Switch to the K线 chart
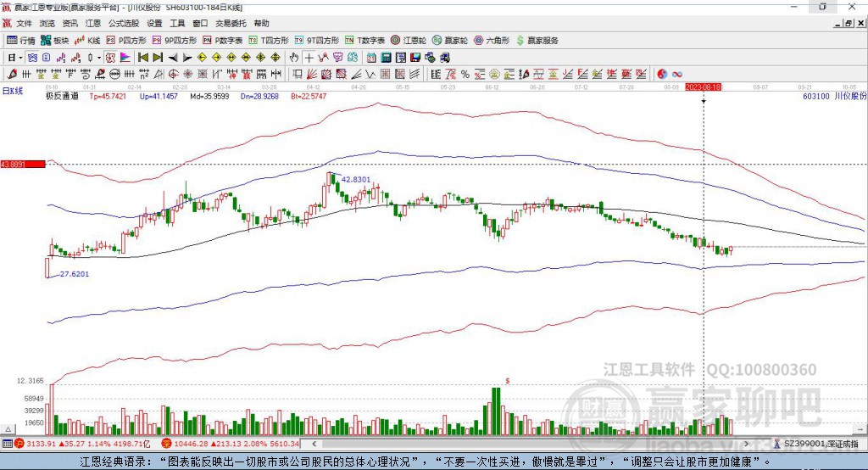868x470 pixels. click(x=87, y=41)
